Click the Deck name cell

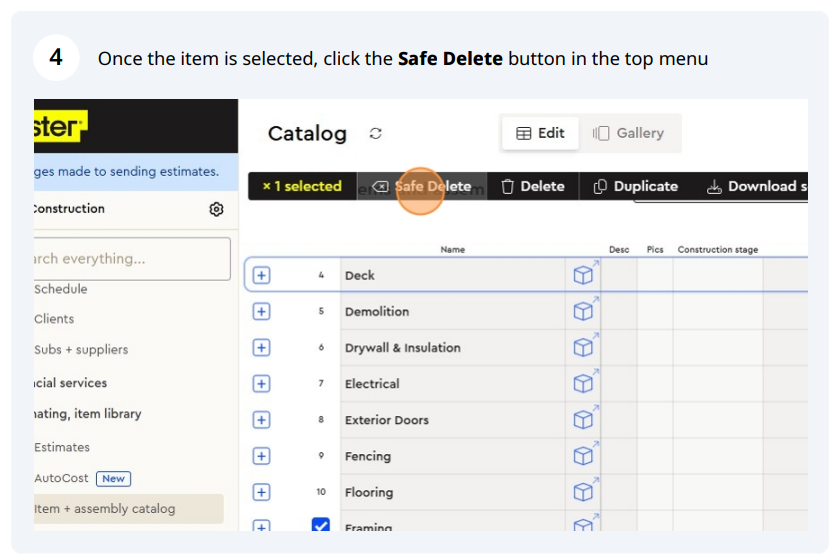[453, 276]
